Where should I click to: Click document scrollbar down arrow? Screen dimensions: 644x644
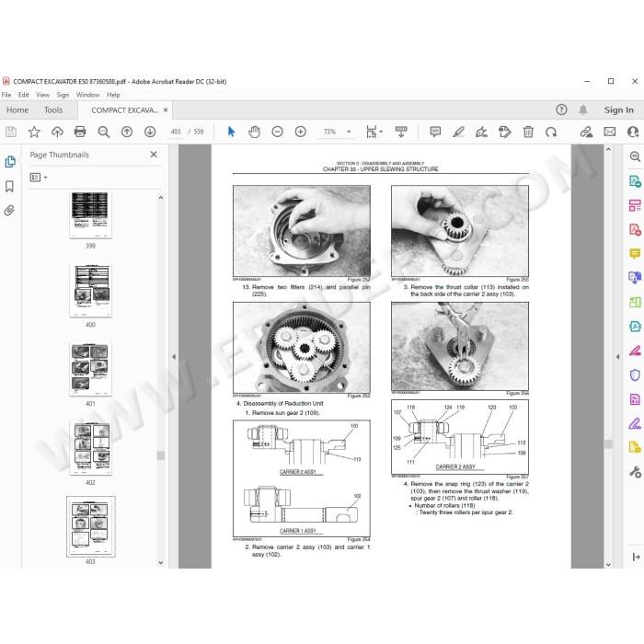608,564
